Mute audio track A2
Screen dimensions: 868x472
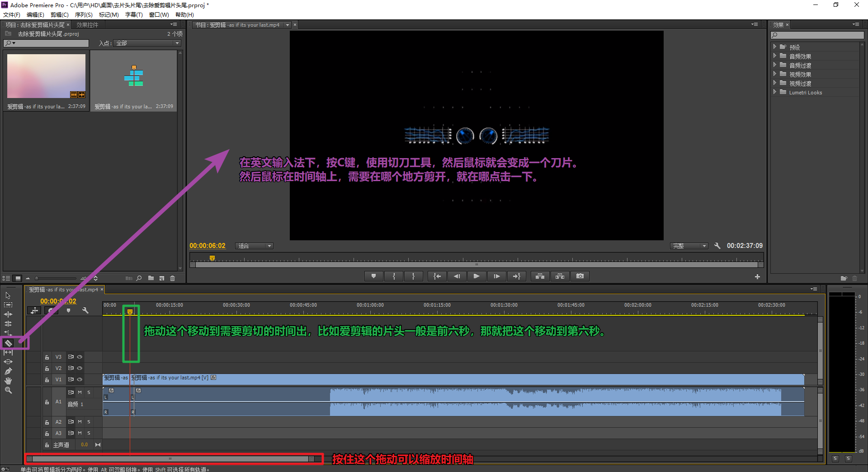coord(80,422)
